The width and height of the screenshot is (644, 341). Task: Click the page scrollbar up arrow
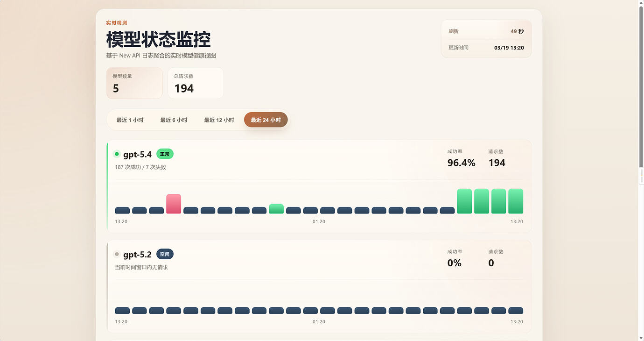[x=641, y=3]
